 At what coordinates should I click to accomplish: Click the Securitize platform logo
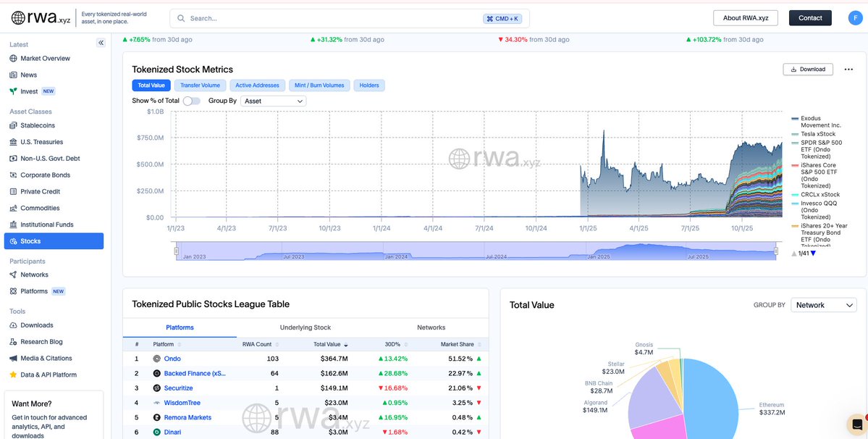156,388
